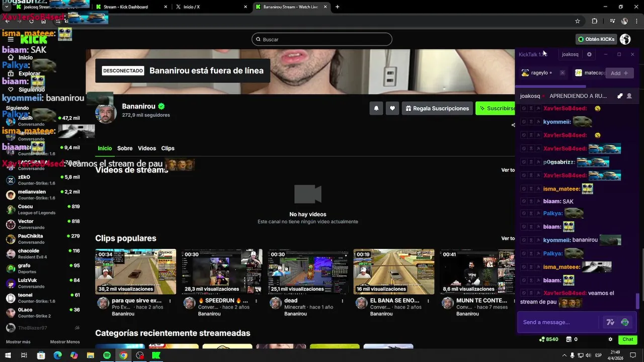
Task: Open the user list icon in chat header
Action: click(629, 96)
